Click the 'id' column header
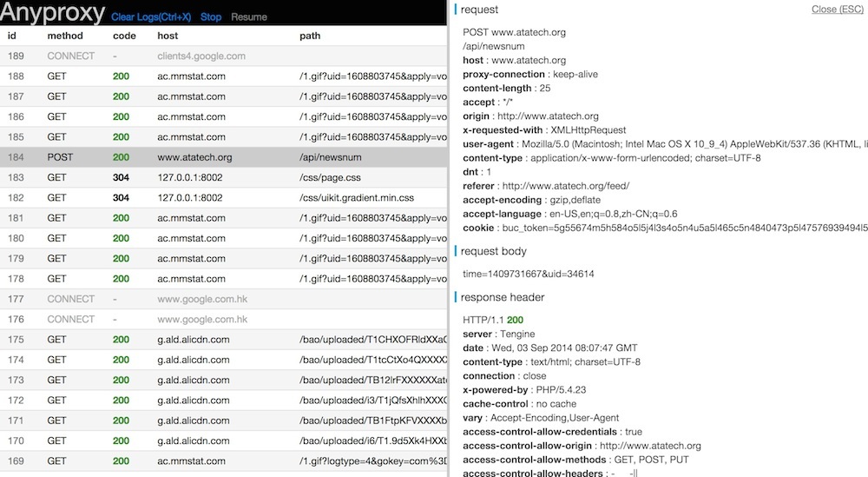The height and width of the screenshot is (477, 868). [11, 36]
